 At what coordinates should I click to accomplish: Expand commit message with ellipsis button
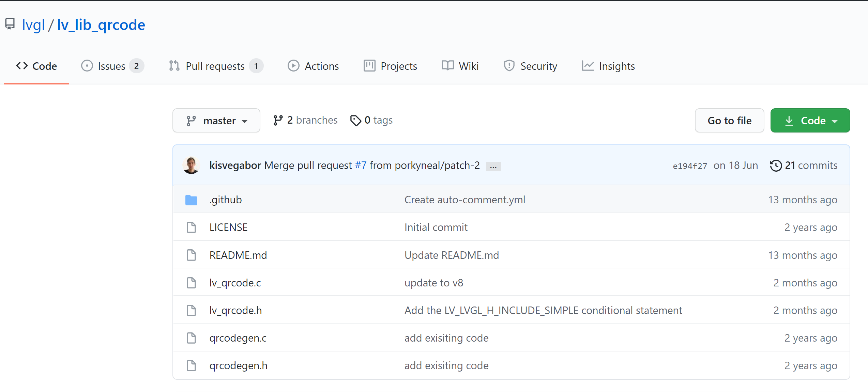click(493, 167)
